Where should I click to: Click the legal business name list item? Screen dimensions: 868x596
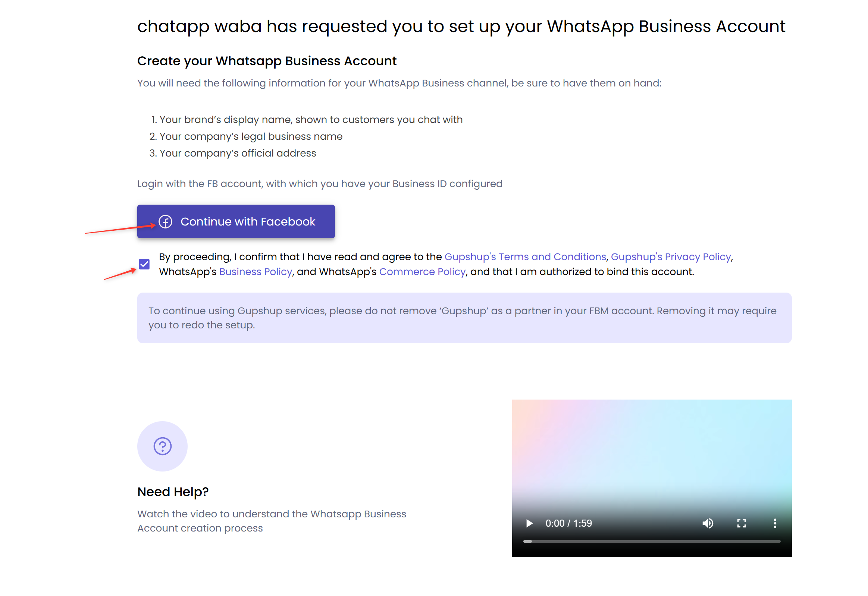251,136
